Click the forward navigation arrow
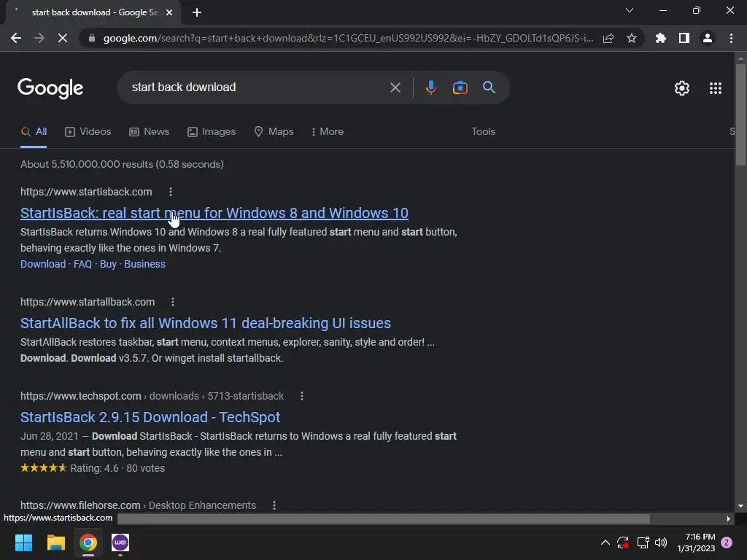 [x=39, y=38]
